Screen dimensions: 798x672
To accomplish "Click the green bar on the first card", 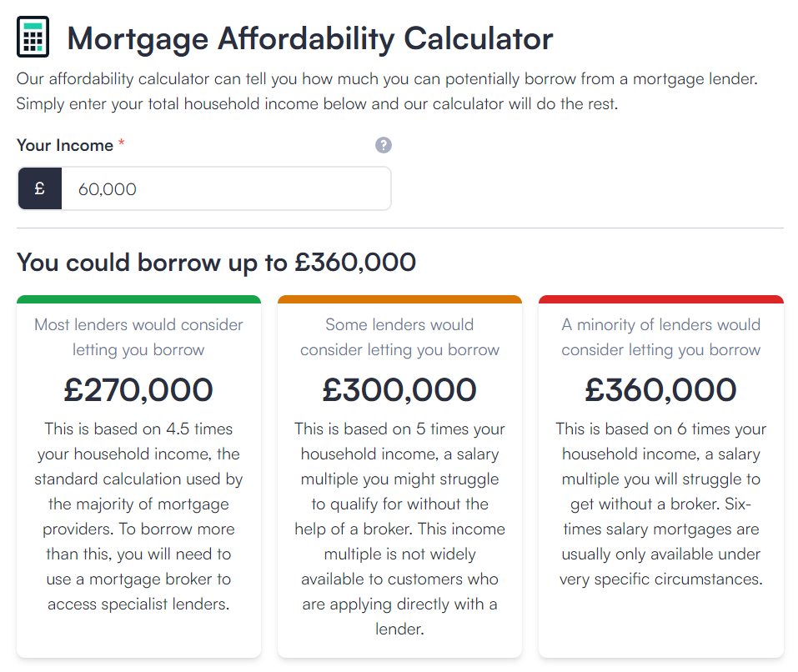I will tap(138, 299).
